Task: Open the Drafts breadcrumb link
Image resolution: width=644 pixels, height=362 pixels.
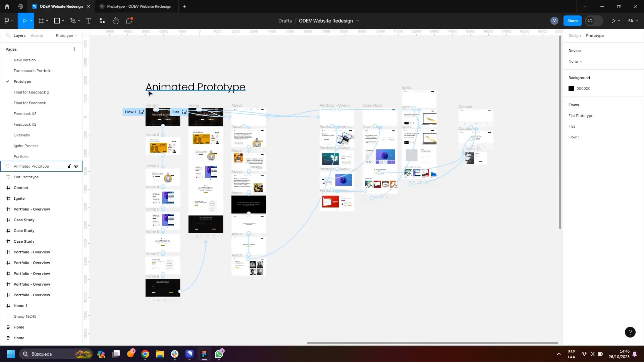Action: [x=285, y=20]
